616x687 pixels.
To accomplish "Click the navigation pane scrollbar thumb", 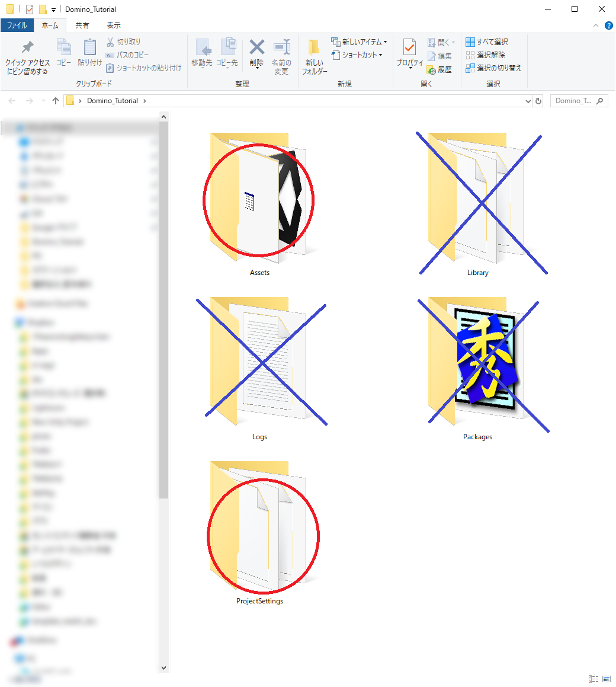I will 163,310.
